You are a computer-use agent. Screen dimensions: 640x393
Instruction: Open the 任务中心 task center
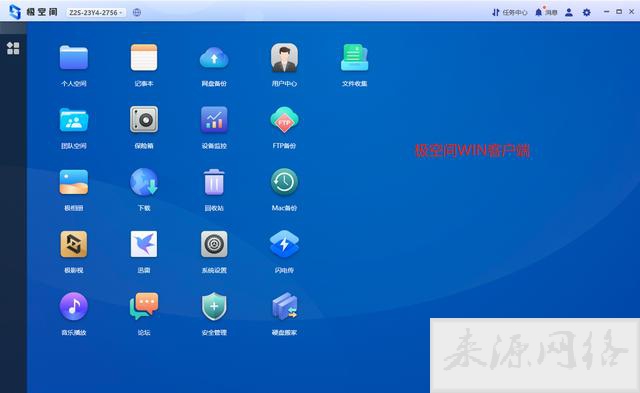pyautogui.click(x=509, y=12)
